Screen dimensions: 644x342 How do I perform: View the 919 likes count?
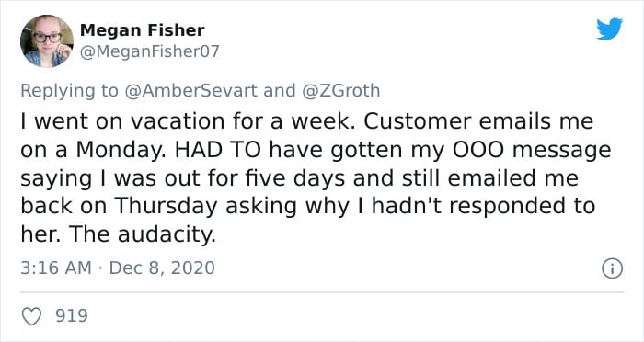(72, 315)
